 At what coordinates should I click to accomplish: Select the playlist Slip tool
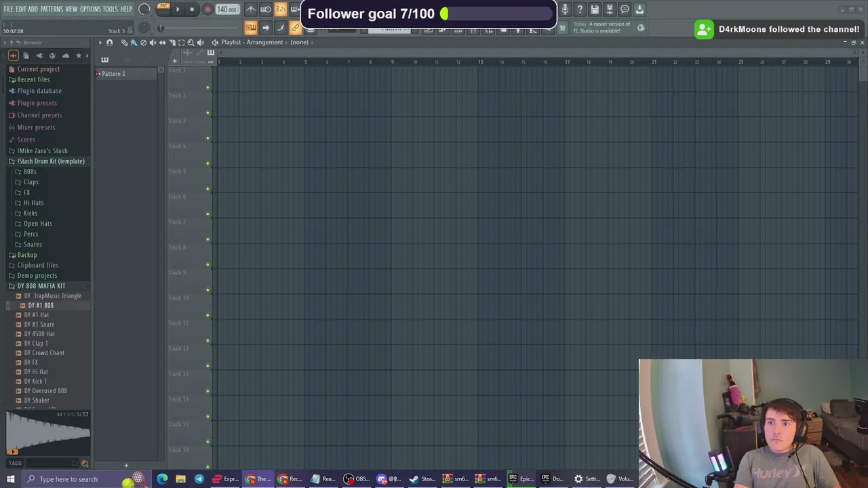click(x=162, y=42)
